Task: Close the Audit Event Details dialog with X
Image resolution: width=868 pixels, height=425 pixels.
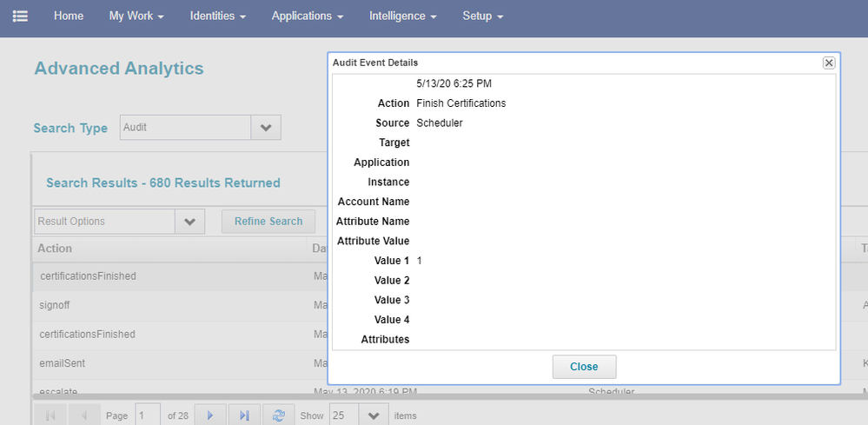Action: click(x=828, y=63)
